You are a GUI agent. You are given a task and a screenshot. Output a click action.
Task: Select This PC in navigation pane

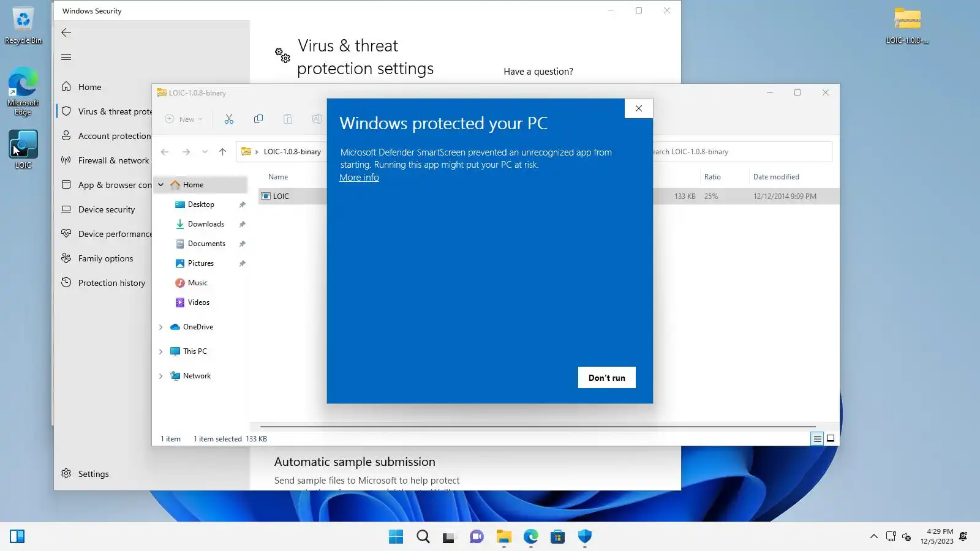pos(195,351)
